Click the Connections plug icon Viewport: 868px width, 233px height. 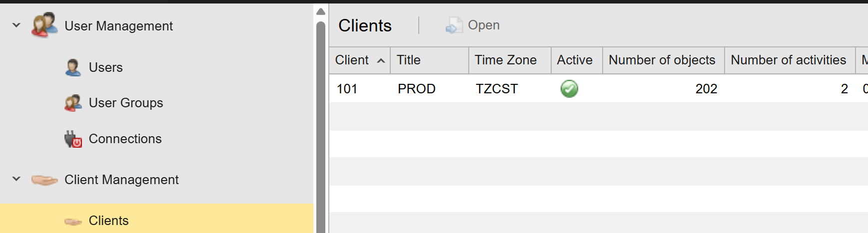73,139
